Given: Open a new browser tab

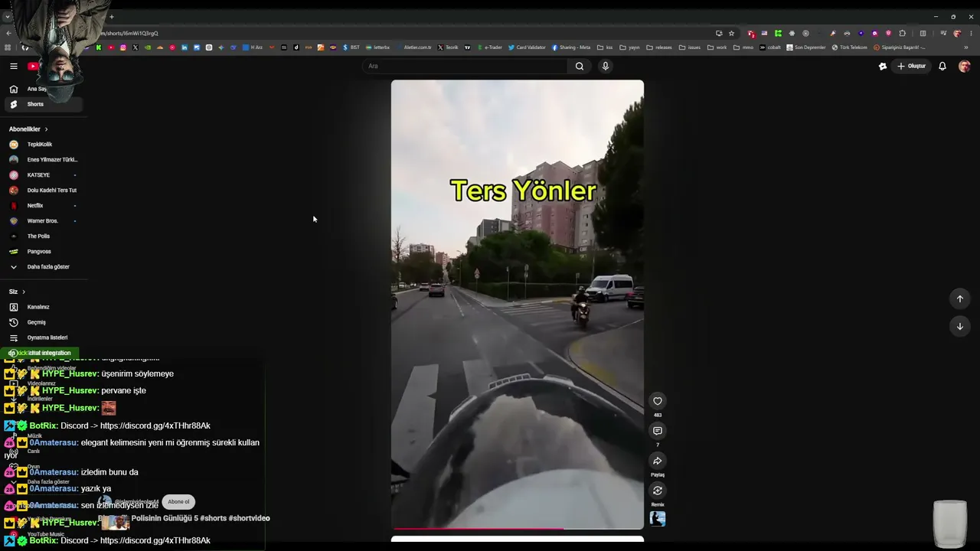Looking at the screenshot, I should [x=111, y=17].
